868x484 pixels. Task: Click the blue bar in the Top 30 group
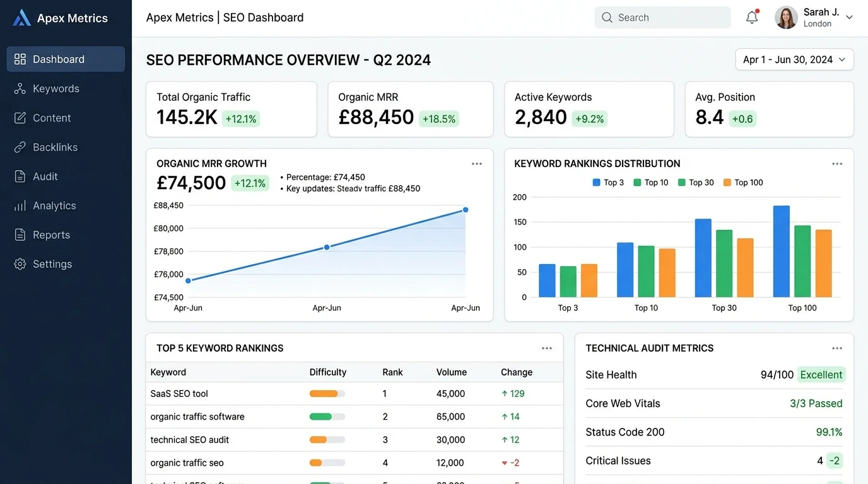[x=703, y=258]
